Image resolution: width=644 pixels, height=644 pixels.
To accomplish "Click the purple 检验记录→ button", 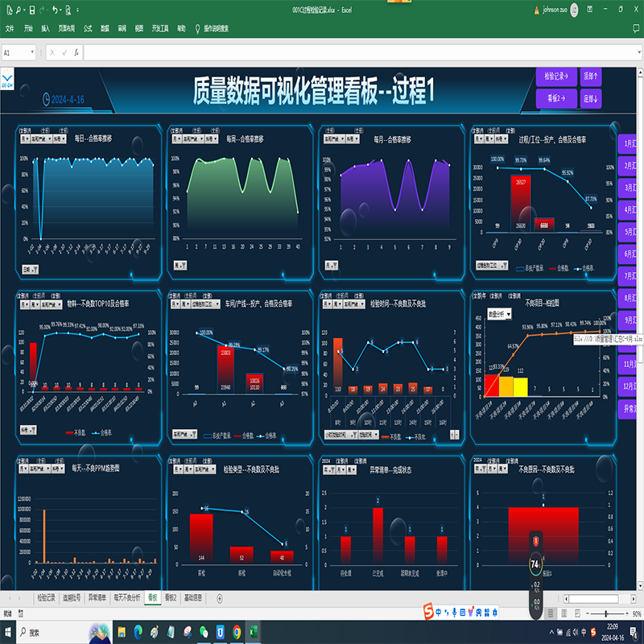I will 556,76.
